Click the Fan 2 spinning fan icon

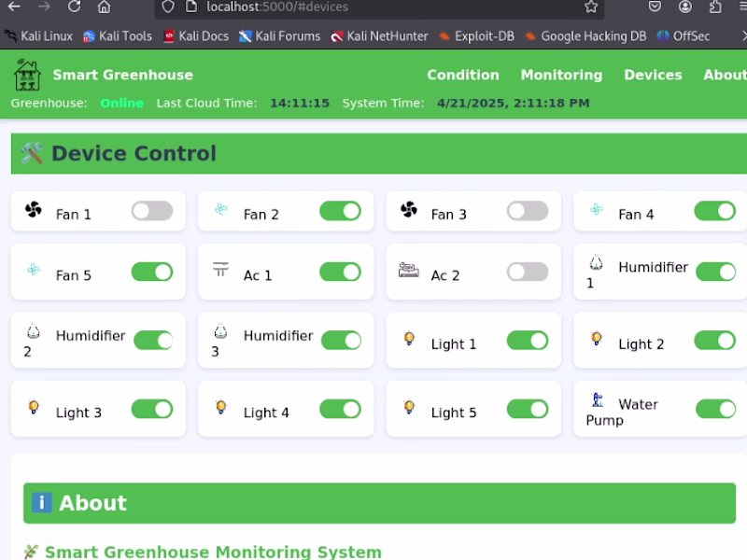221,208
